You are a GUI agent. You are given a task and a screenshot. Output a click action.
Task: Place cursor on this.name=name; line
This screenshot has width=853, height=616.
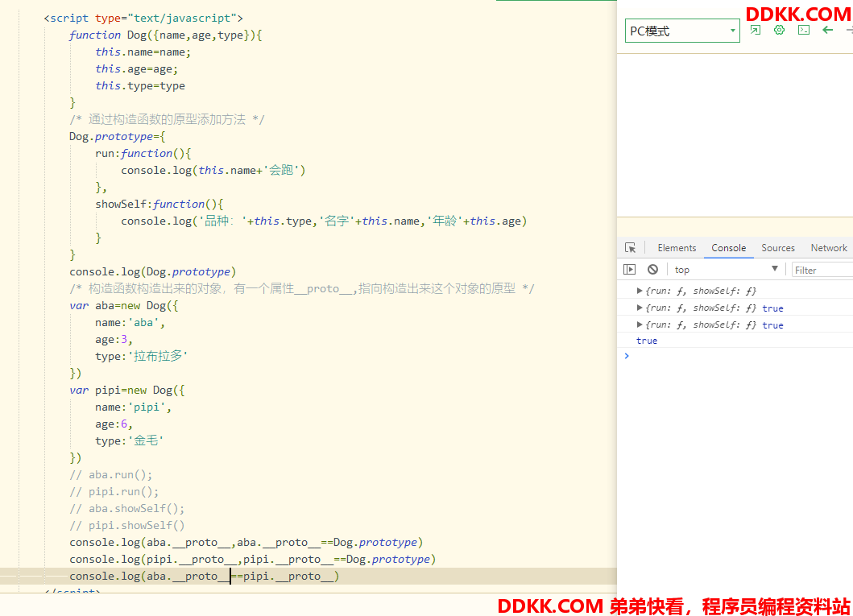click(143, 52)
